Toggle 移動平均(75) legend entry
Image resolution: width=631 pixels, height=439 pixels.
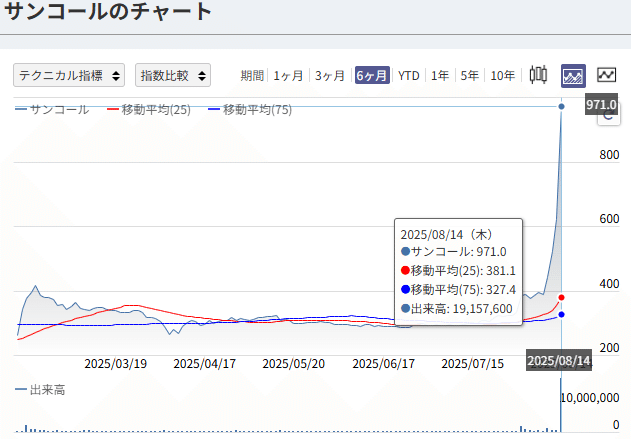click(250, 109)
